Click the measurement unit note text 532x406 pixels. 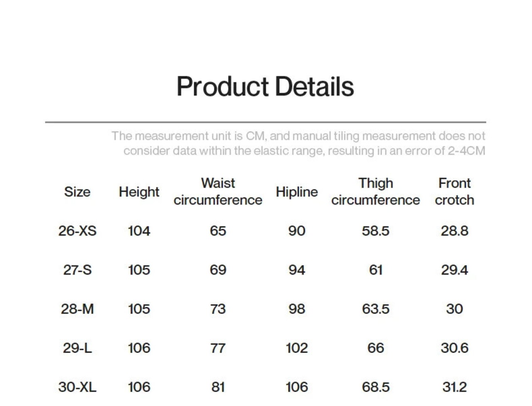(298, 143)
